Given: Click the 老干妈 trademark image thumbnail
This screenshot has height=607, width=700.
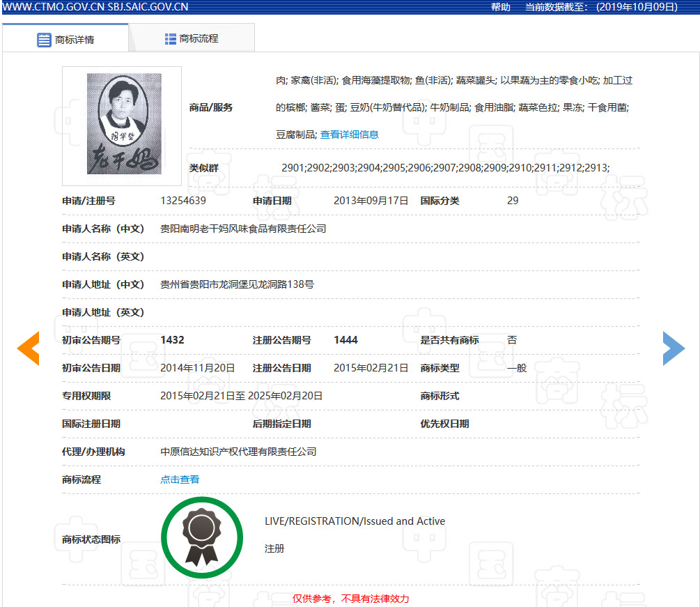Looking at the screenshot, I should [121, 125].
